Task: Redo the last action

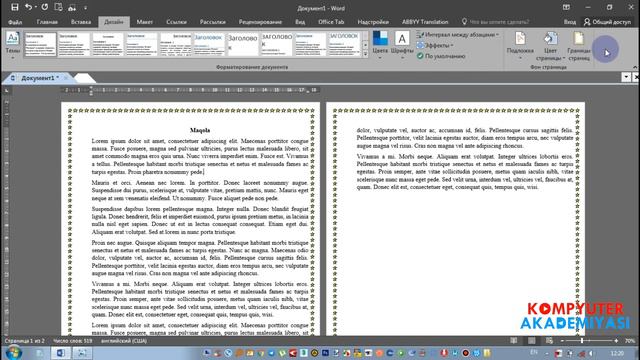Action: pyautogui.click(x=44, y=7)
